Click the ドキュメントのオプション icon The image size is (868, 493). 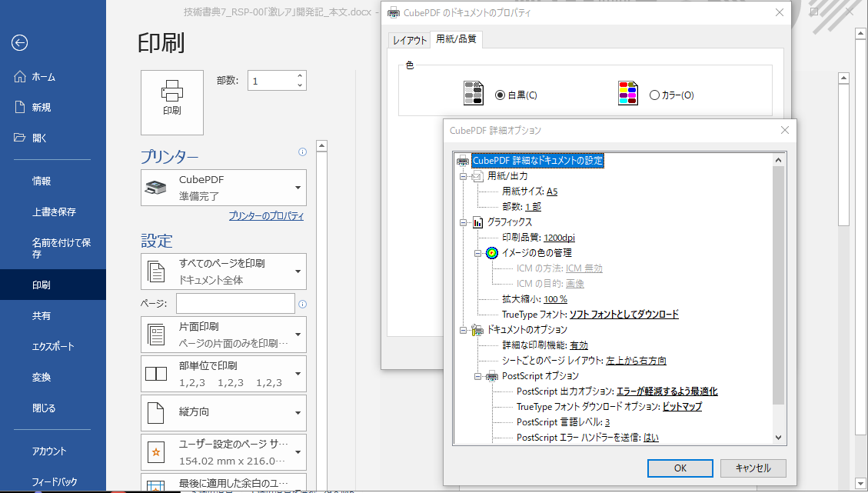click(x=477, y=330)
